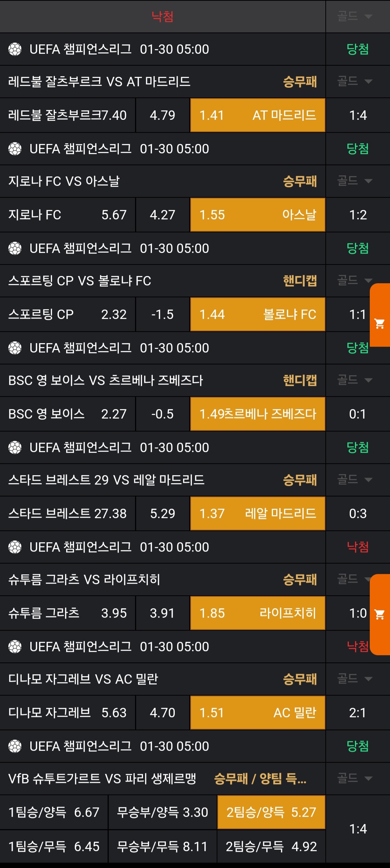Select the highlighted AT 마드리드 1.41 odds cell
Screen dimensions: 390x868
(257, 115)
